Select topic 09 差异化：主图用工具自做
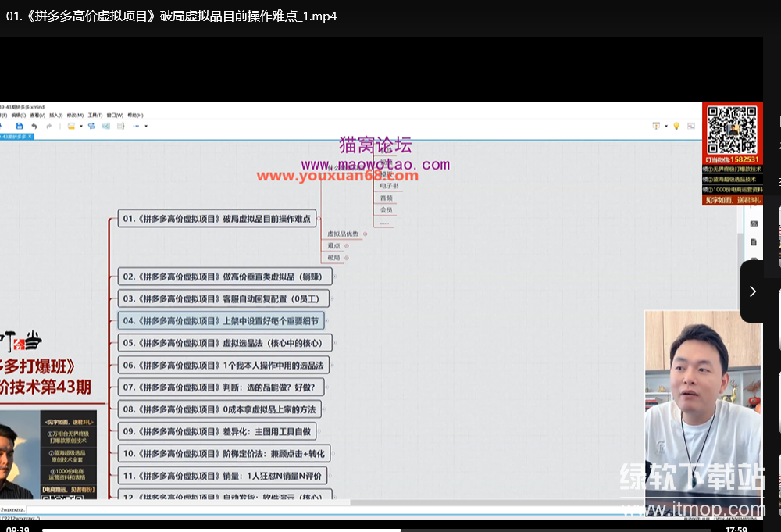781x532 pixels. click(x=217, y=431)
